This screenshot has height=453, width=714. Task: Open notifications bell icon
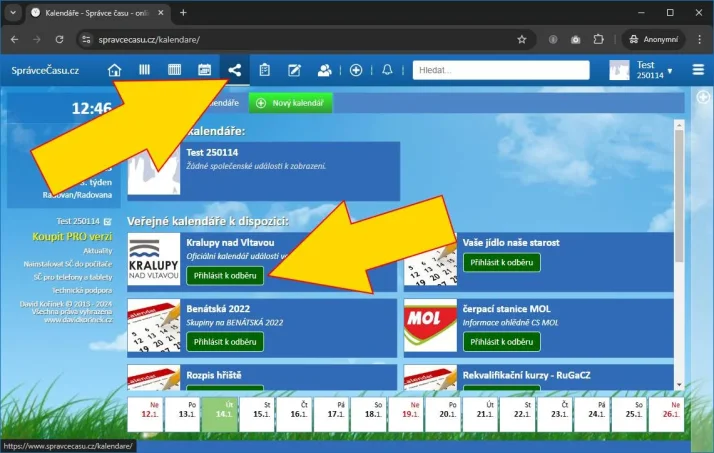point(388,70)
